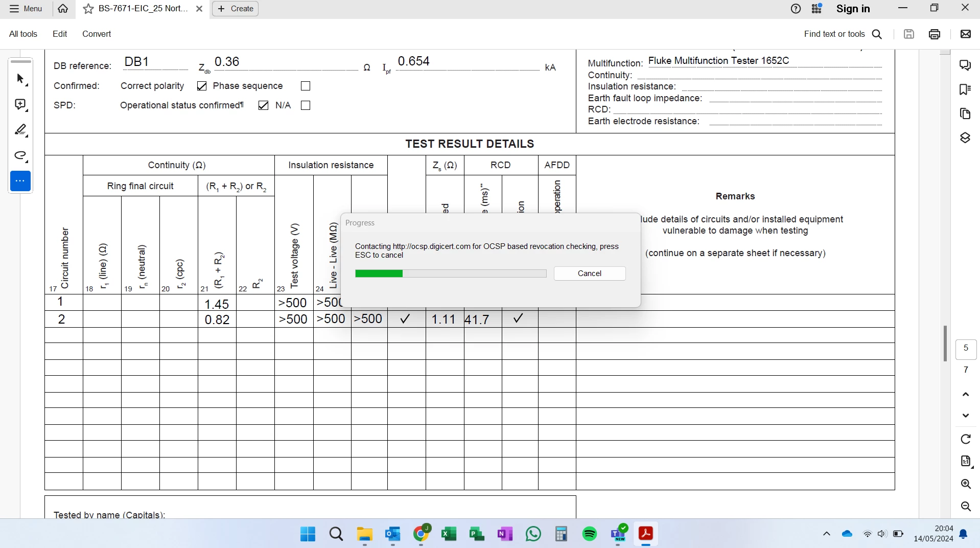Tick the Phase sequence checkbox
The width and height of the screenshot is (980, 548).
point(306,86)
